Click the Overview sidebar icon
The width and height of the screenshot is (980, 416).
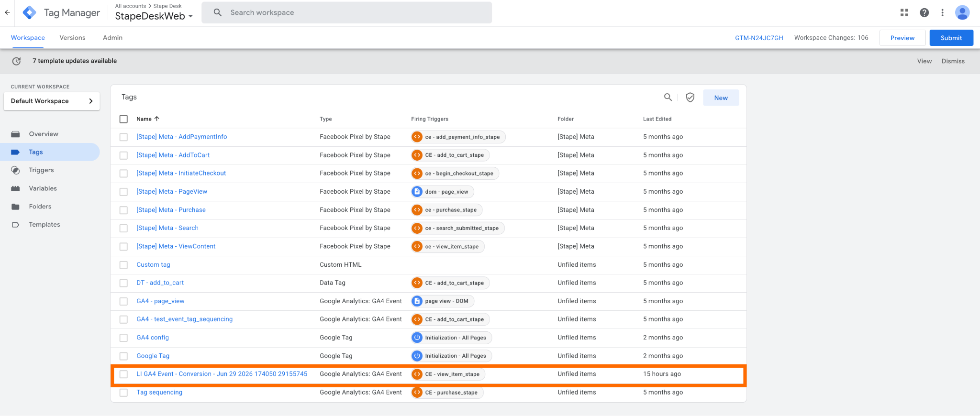click(15, 134)
